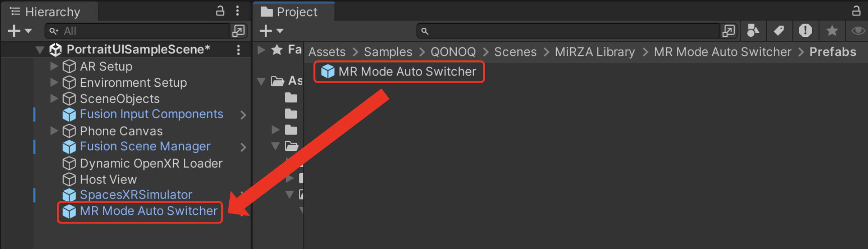Click the Hierarchy panel lock icon
The height and width of the screenshot is (249, 868).
220,11
